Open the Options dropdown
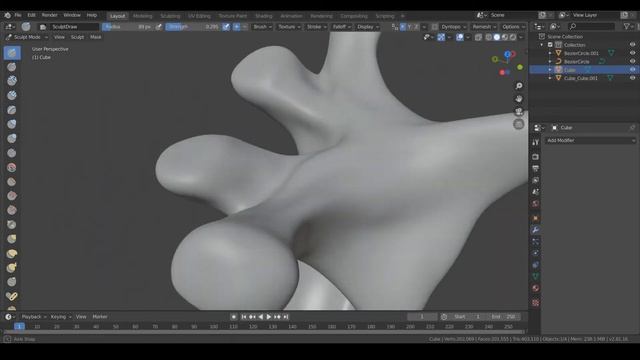 pos(513,27)
